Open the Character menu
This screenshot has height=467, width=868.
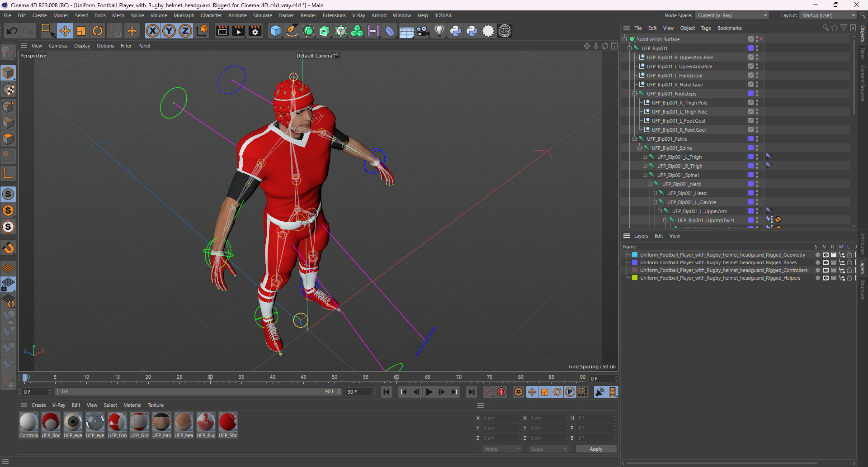[211, 15]
